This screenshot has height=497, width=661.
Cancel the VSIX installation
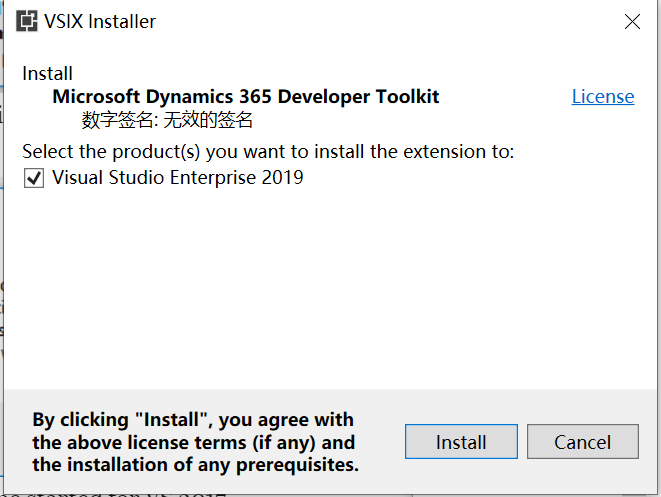tap(583, 442)
